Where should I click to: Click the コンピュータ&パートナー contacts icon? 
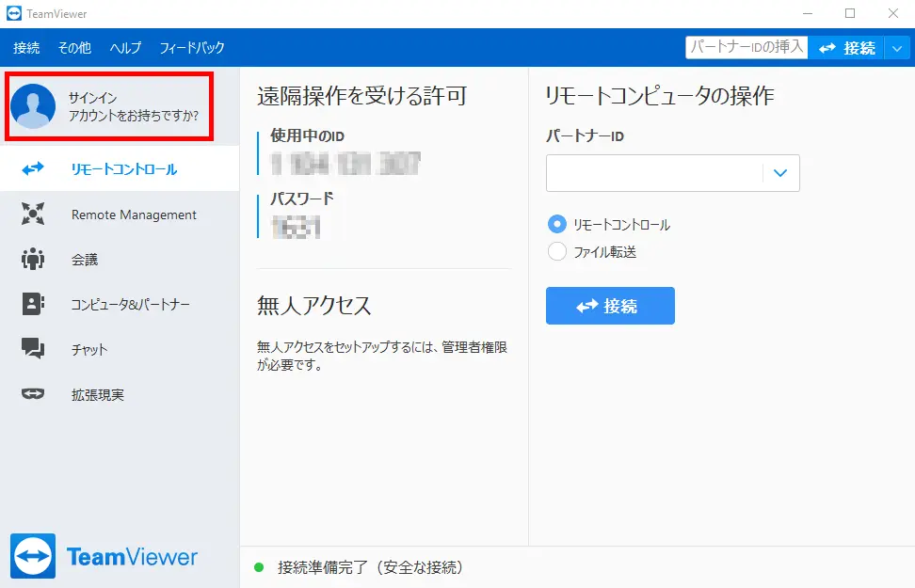tap(33, 304)
